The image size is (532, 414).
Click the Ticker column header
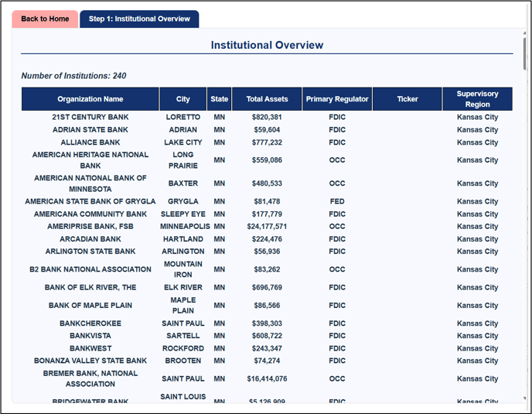[408, 99]
